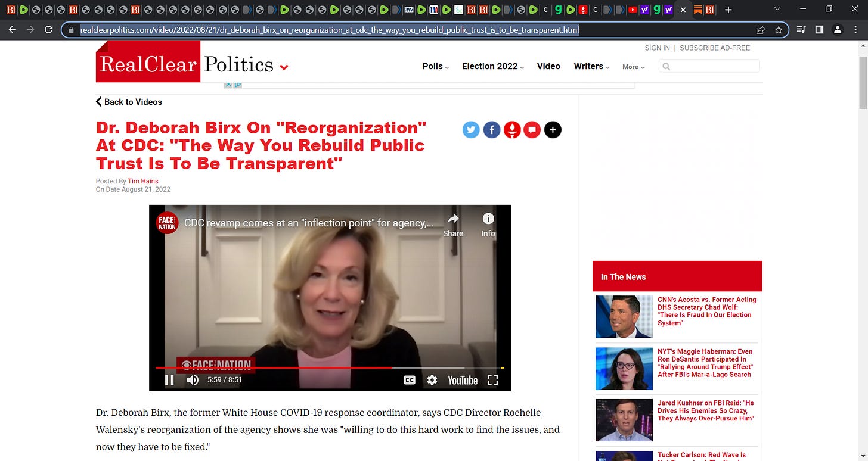Seek on the video progress bar
868x461 pixels.
click(330, 367)
